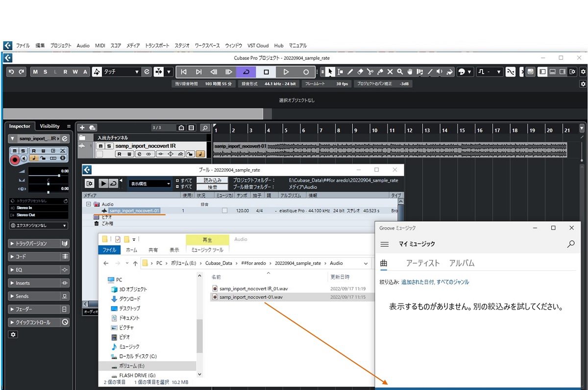Select the Play speaker tool

(440, 72)
